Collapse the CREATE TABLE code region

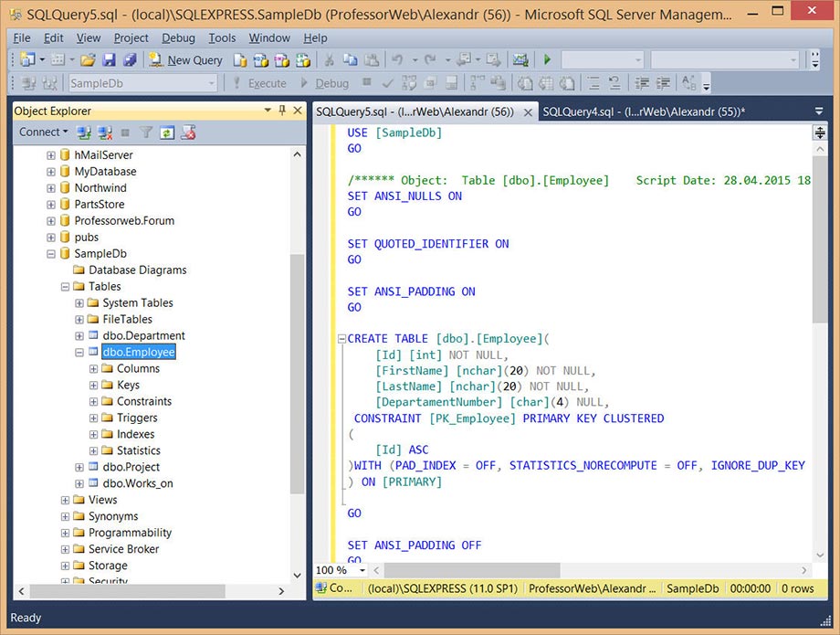click(341, 339)
